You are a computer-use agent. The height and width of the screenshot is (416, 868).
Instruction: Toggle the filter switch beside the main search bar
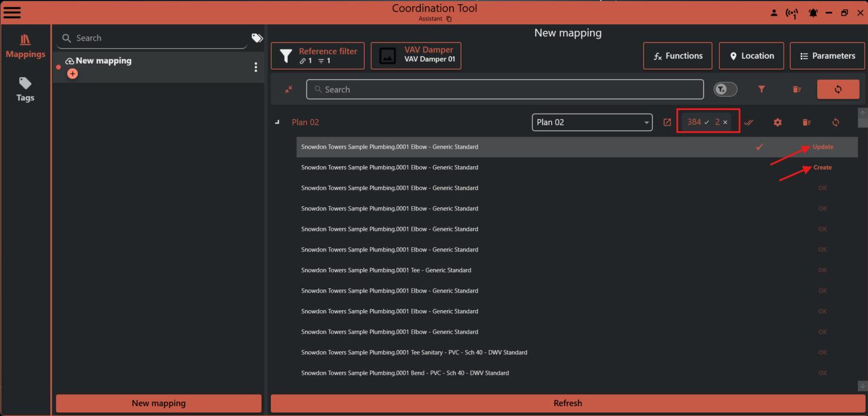point(725,89)
